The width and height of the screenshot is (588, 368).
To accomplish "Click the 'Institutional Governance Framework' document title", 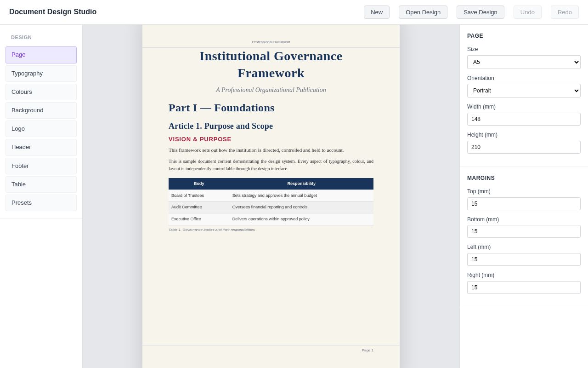I will [271, 64].
